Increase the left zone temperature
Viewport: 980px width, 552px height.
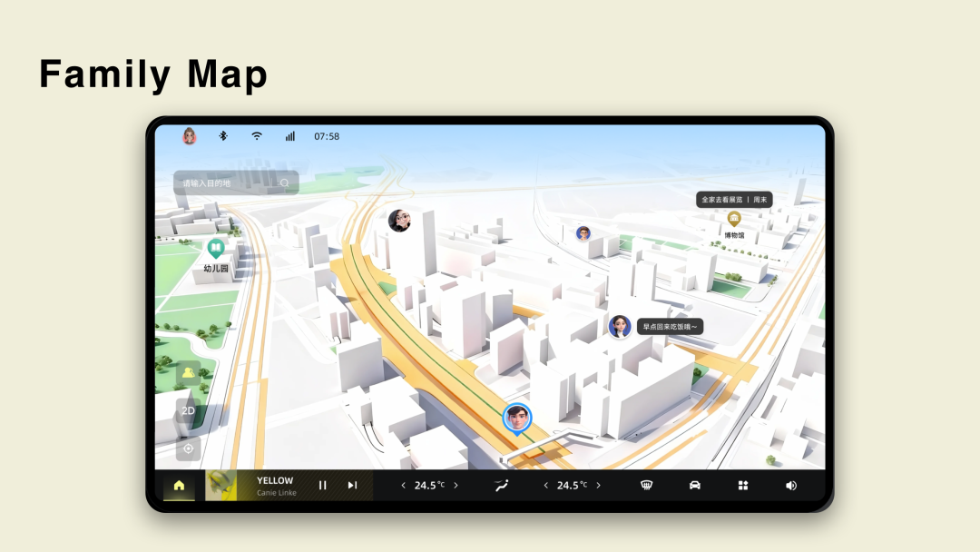456,485
